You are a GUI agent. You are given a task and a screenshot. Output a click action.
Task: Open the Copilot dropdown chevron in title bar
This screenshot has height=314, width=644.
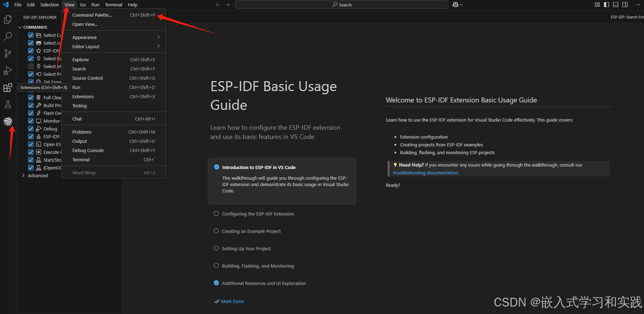tap(461, 5)
